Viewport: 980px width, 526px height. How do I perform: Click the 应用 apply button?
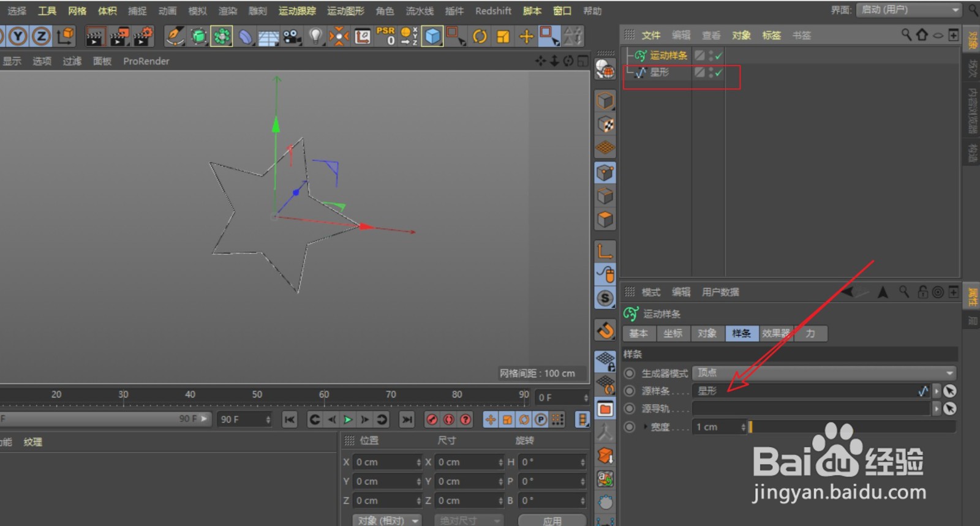(x=552, y=520)
